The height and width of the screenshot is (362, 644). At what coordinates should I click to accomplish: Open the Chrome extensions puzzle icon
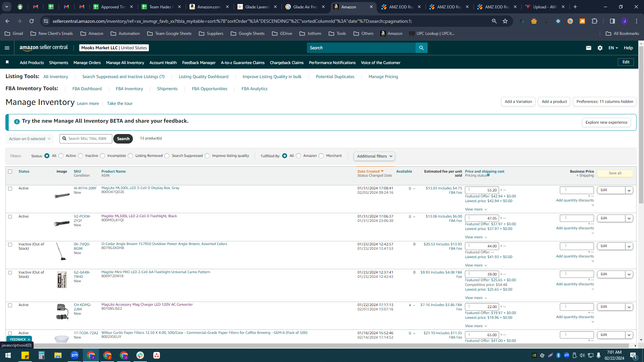pyautogui.click(x=594, y=21)
